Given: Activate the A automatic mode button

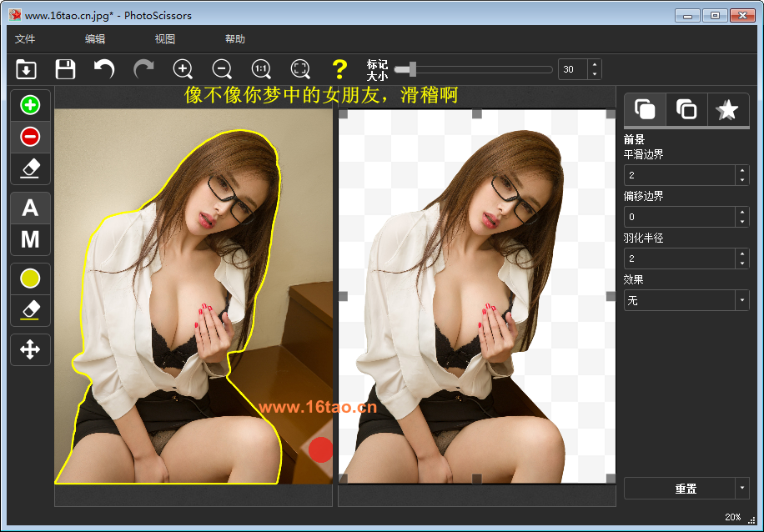Looking at the screenshot, I should [x=30, y=208].
